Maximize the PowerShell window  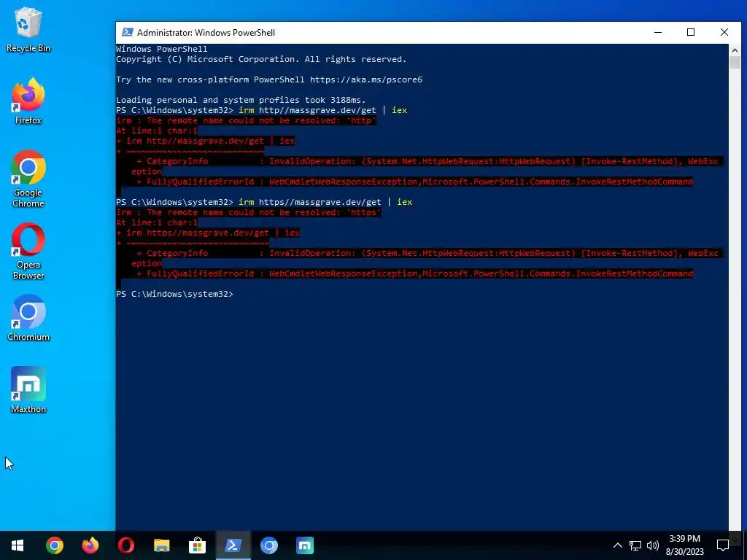691,32
